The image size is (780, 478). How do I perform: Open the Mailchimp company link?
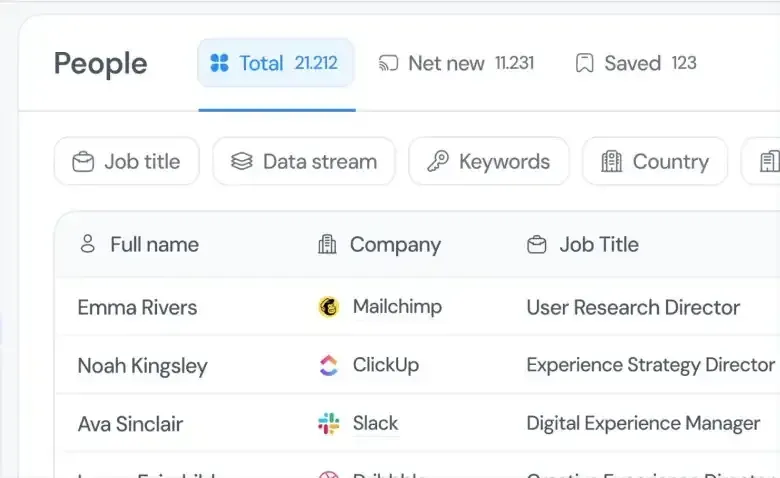point(397,307)
